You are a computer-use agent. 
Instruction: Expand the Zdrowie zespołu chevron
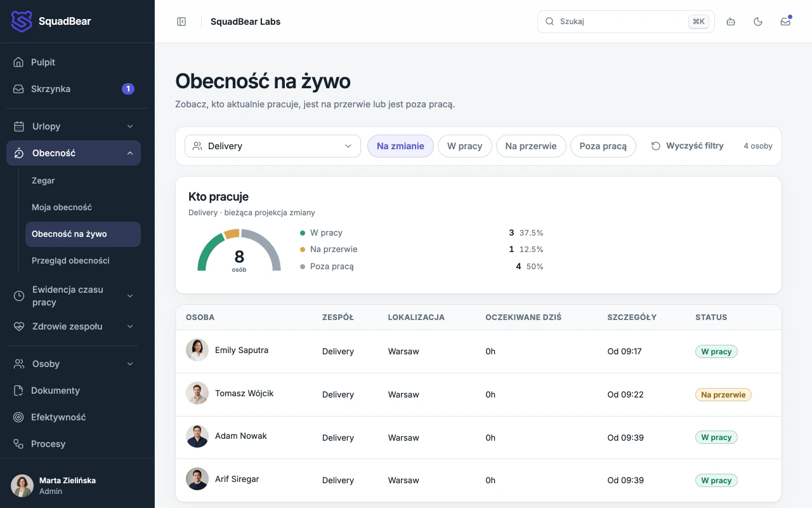point(130,326)
